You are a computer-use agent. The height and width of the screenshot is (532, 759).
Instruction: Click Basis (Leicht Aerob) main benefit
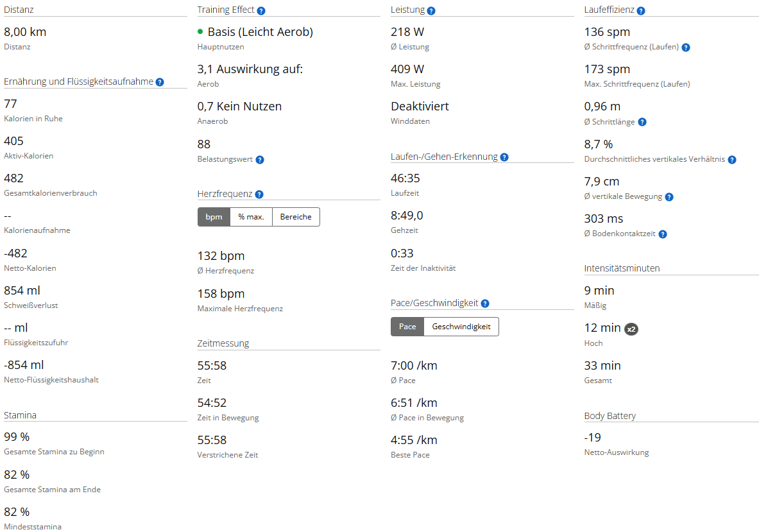(x=260, y=32)
